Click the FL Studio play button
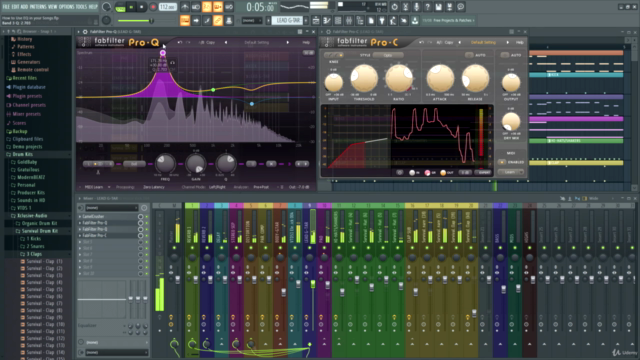Image resolution: width=640 pixels, height=360 pixels. point(131,7)
